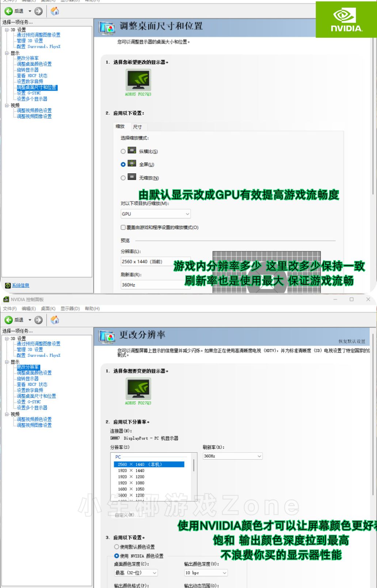The image size is (377, 588).
Task: Enable 覆盖由游戏和程序设置的缩放模式 checkbox
Action: click(x=123, y=227)
